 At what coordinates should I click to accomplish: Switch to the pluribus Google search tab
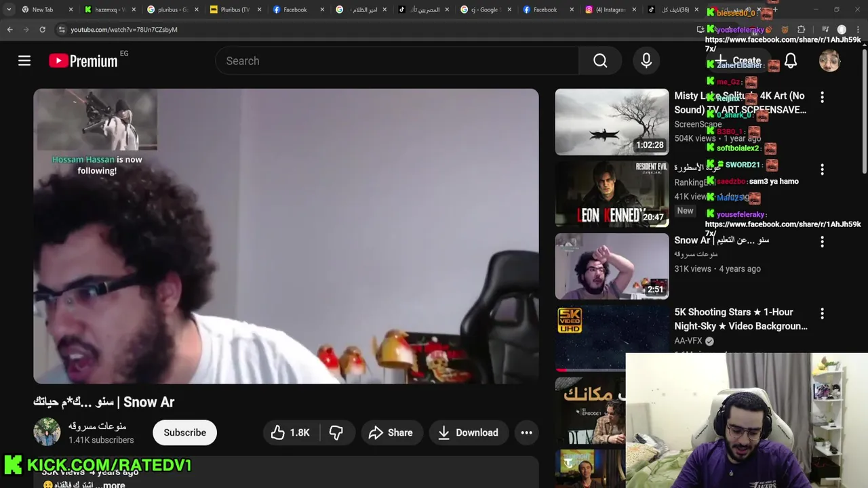[x=172, y=9]
